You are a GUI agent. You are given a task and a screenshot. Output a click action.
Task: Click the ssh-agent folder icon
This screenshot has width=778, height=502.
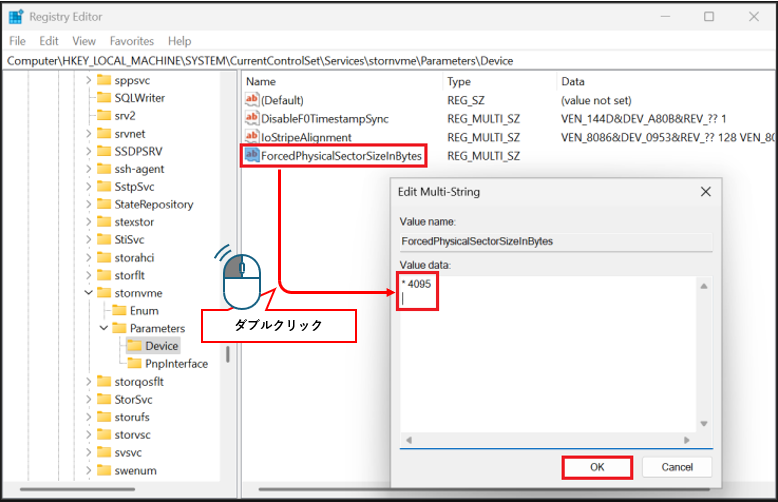pyautogui.click(x=104, y=169)
